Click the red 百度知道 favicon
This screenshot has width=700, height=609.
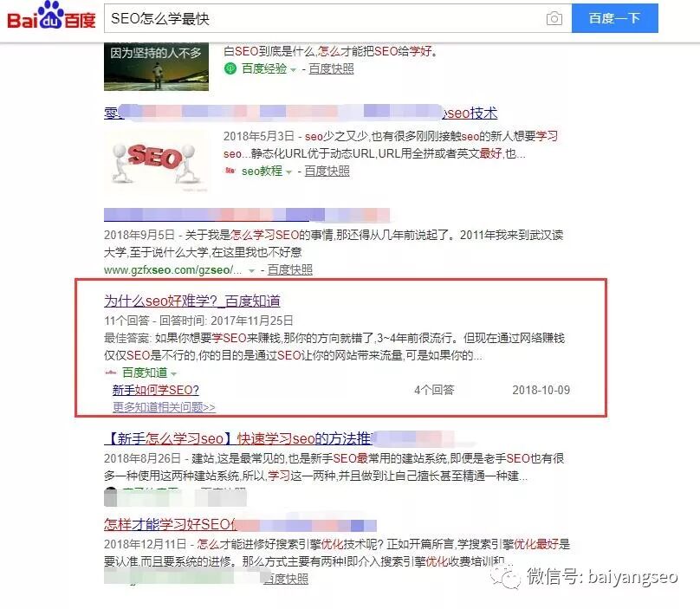pyautogui.click(x=110, y=372)
